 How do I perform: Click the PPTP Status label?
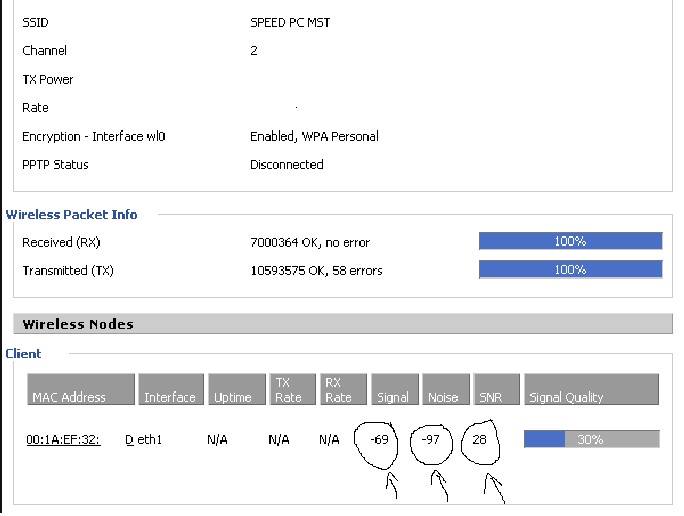pyautogui.click(x=55, y=165)
